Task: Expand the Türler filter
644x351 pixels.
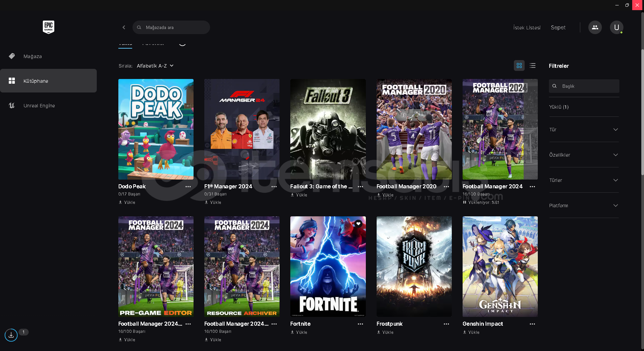Action: coord(584,180)
